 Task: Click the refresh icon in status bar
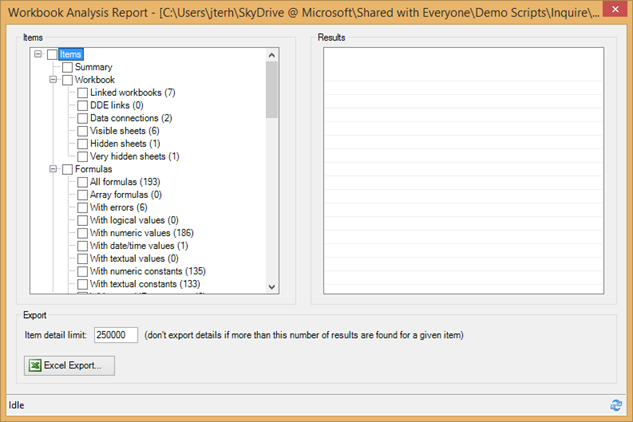pyautogui.click(x=616, y=405)
